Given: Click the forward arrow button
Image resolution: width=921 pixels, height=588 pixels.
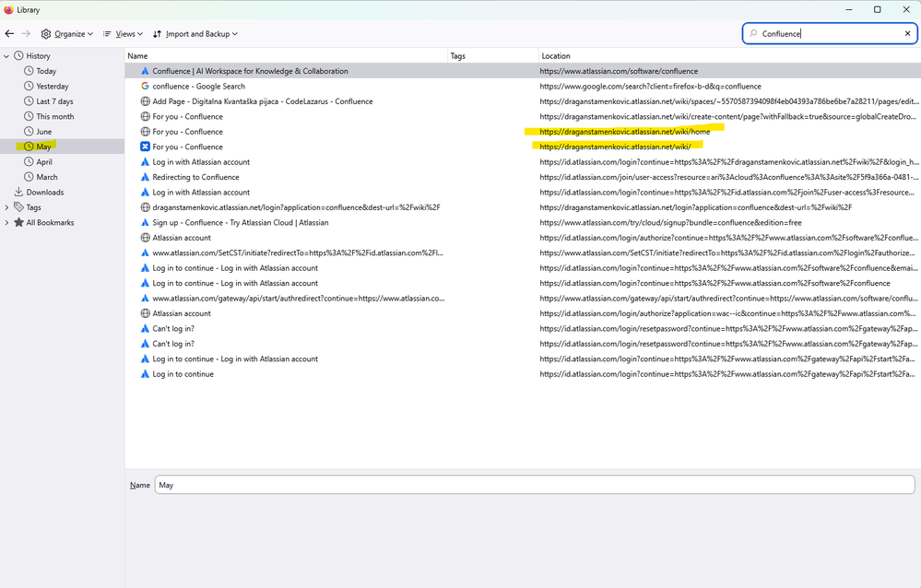Looking at the screenshot, I should coord(26,33).
